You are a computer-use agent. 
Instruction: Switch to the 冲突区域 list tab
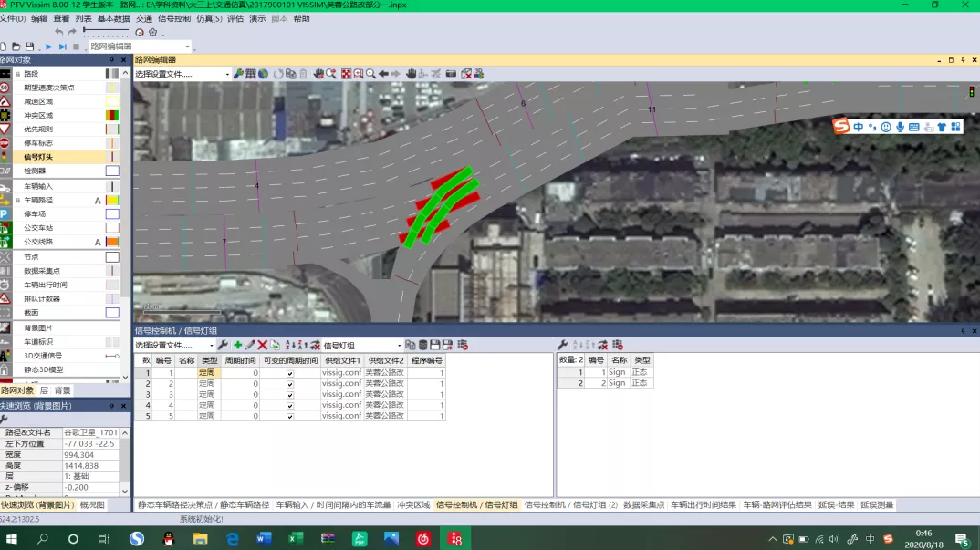click(x=413, y=505)
